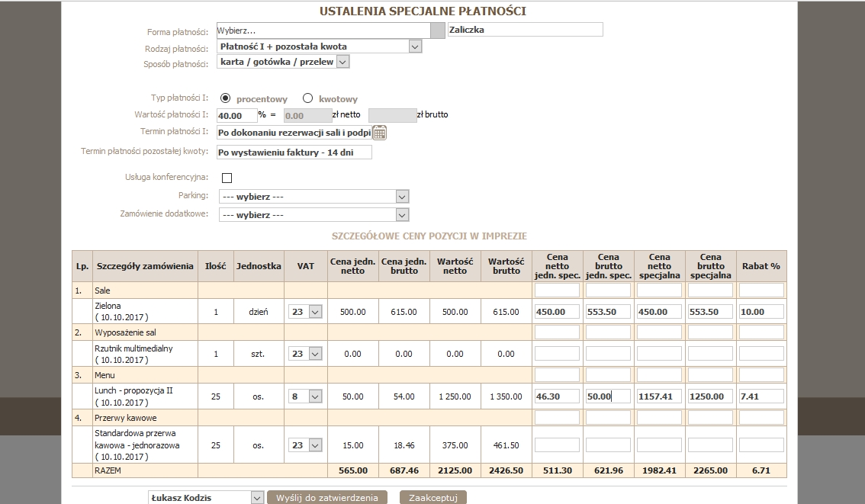Click Rzutnik multimedialny Rabat % field
The image size is (865, 504).
coord(761,354)
